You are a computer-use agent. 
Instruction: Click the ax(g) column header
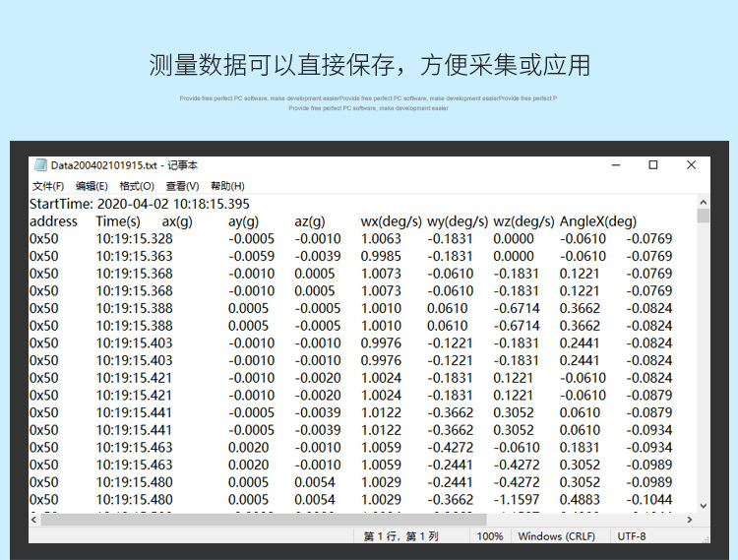click(x=177, y=221)
